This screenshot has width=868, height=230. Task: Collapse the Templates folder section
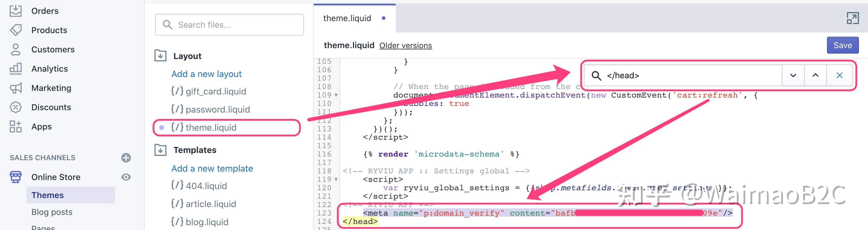tap(160, 150)
